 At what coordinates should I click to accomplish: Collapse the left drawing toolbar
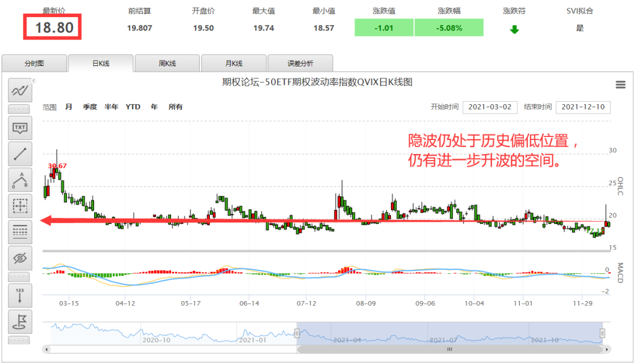click(34, 81)
